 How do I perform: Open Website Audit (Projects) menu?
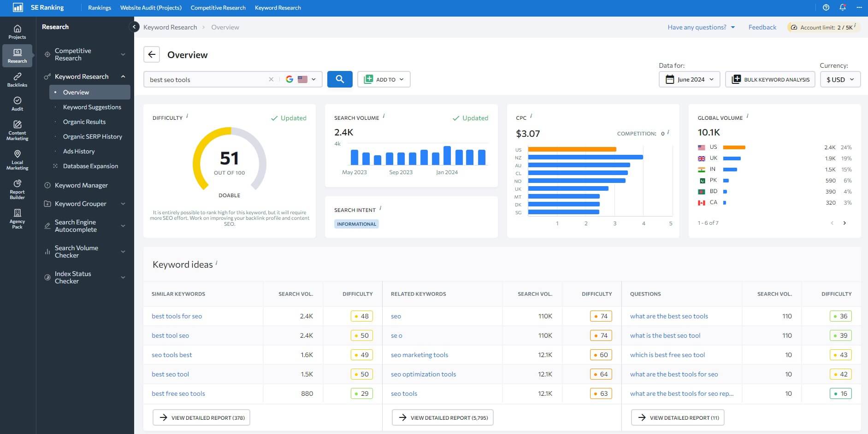[x=151, y=8]
